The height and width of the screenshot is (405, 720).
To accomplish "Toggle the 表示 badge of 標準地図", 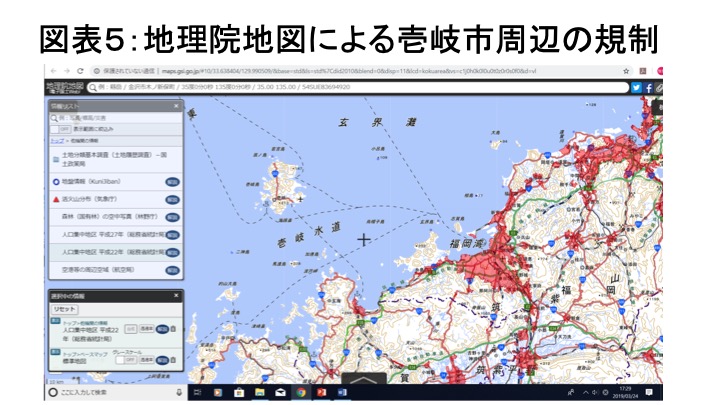I will point(55,352).
